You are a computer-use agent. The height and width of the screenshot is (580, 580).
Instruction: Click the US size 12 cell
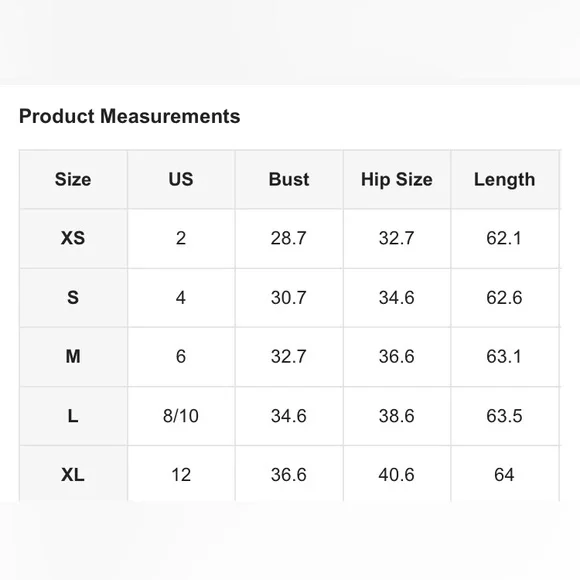(x=181, y=475)
